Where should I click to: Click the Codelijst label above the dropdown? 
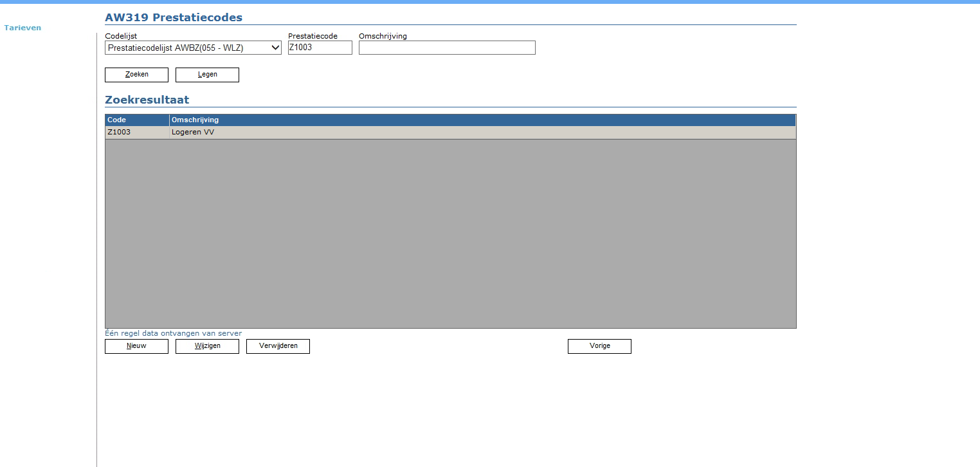coord(121,36)
